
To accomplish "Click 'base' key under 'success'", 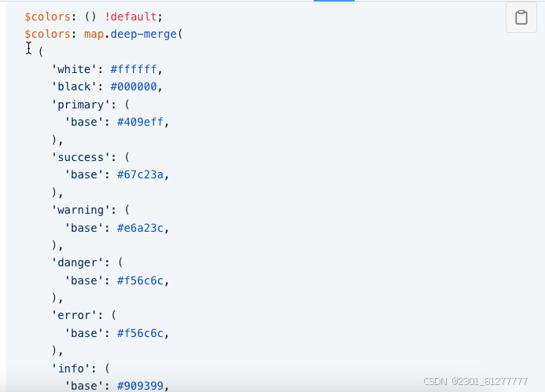I will [x=84, y=174].
